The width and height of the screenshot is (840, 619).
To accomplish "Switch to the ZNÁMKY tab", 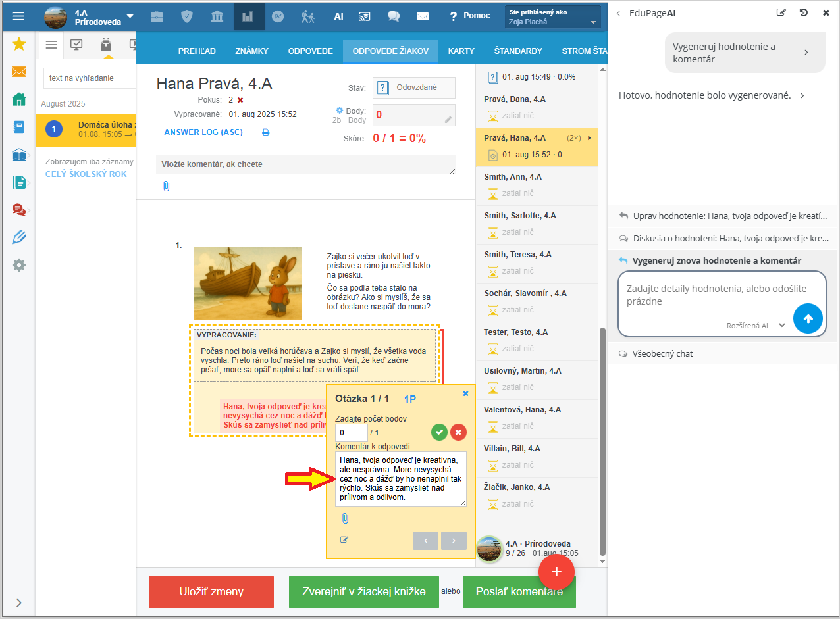I will 251,51.
